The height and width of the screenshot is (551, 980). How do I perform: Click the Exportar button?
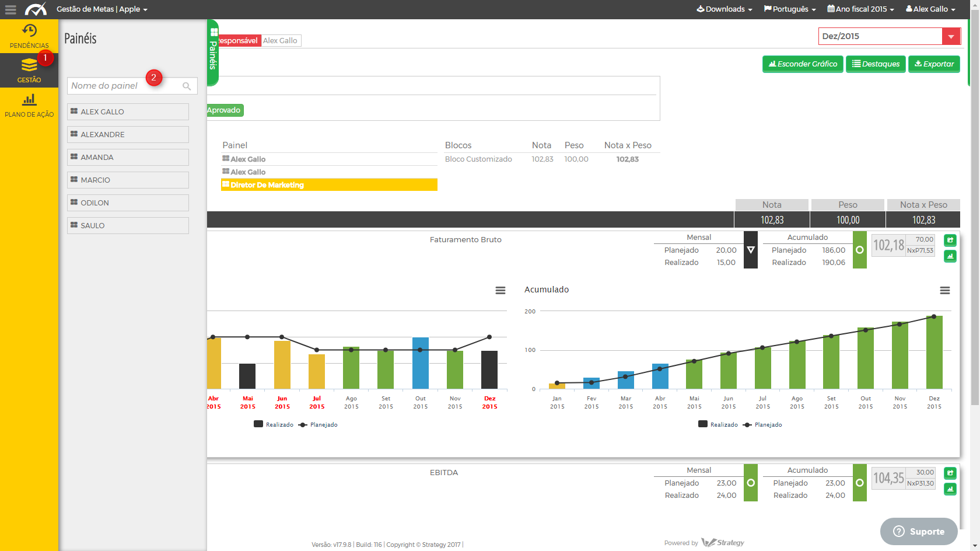tap(934, 64)
